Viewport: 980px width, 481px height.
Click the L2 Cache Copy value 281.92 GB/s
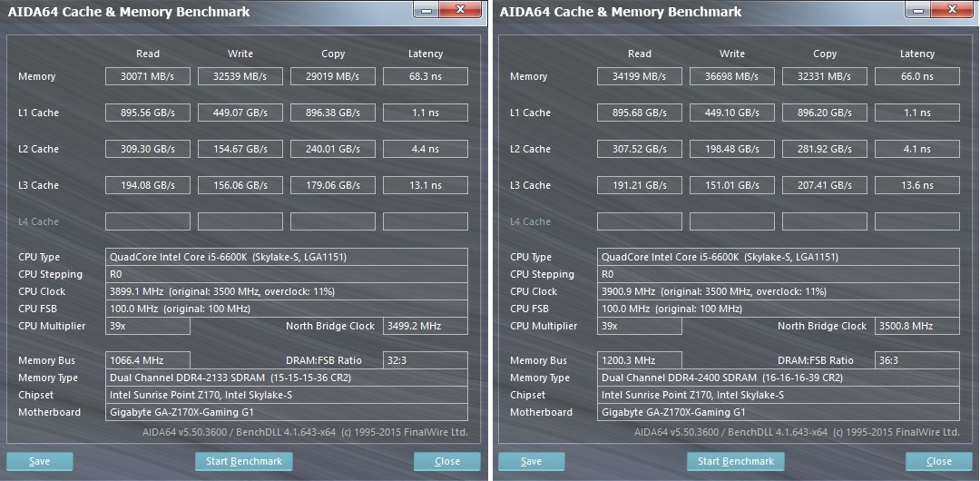coord(825,149)
